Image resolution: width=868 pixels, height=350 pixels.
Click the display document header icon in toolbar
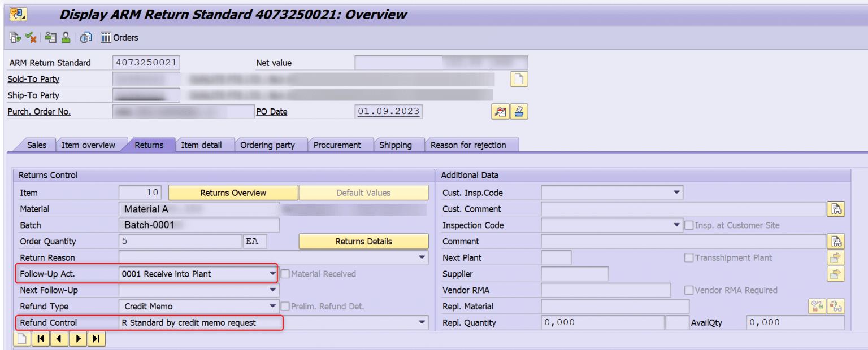[14, 37]
